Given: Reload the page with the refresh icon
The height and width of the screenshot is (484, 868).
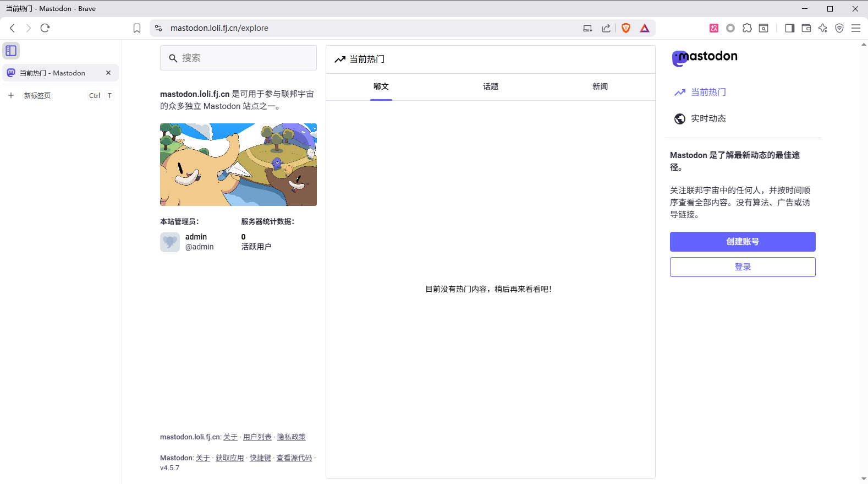Looking at the screenshot, I should 45,28.
